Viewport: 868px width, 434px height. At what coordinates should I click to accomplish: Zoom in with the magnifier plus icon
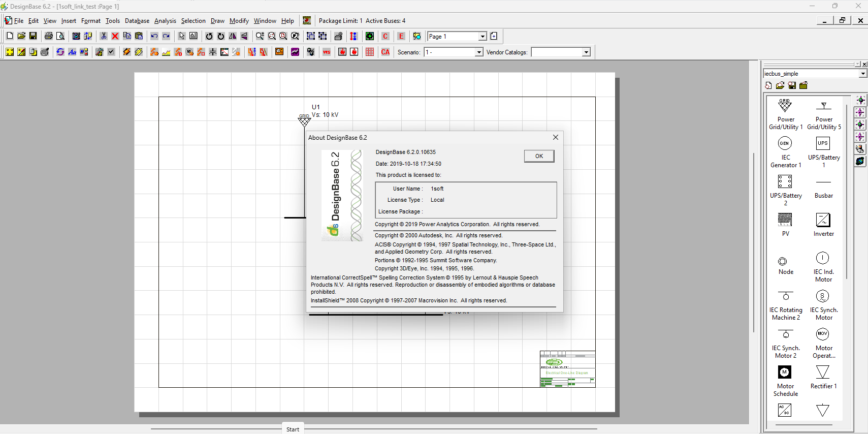tap(260, 36)
